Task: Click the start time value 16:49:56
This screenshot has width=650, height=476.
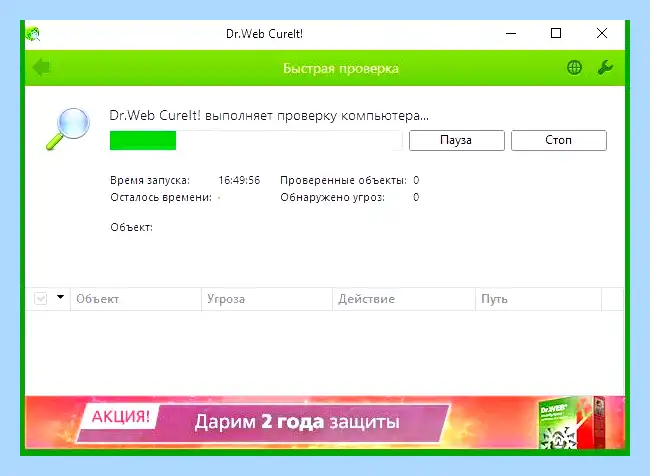Action: [x=239, y=180]
